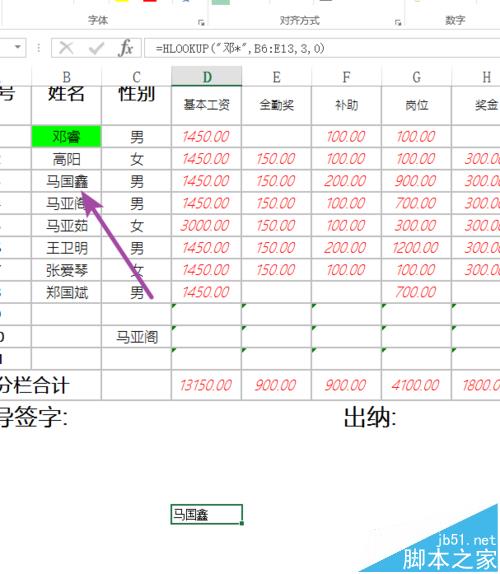Select column C header
Viewport: 500px width, 574px height.
137,77
